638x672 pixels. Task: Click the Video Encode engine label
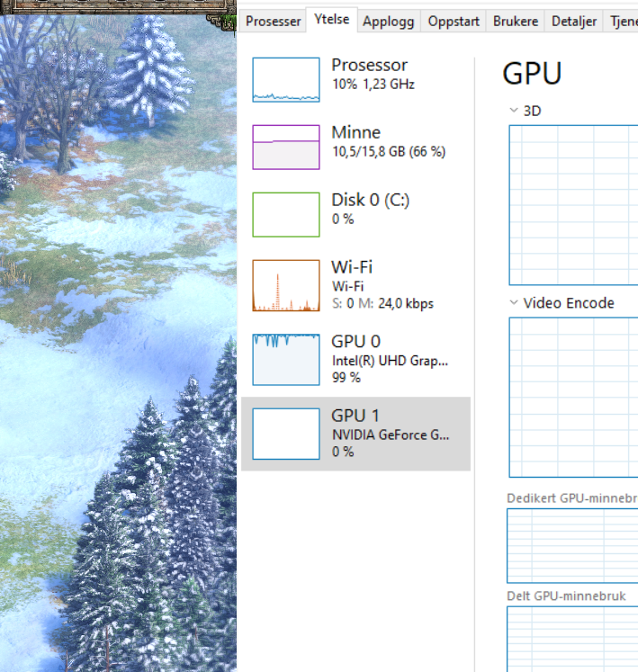[569, 303]
